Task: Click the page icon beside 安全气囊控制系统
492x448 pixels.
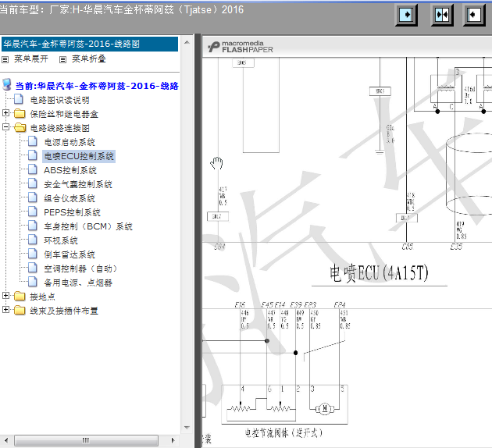Action: [x=33, y=183]
